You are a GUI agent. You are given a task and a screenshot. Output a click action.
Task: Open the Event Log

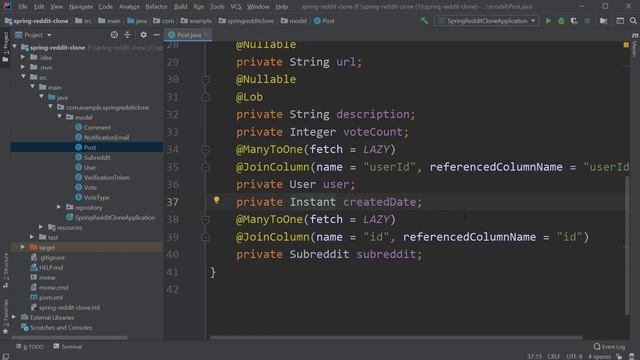(609, 347)
